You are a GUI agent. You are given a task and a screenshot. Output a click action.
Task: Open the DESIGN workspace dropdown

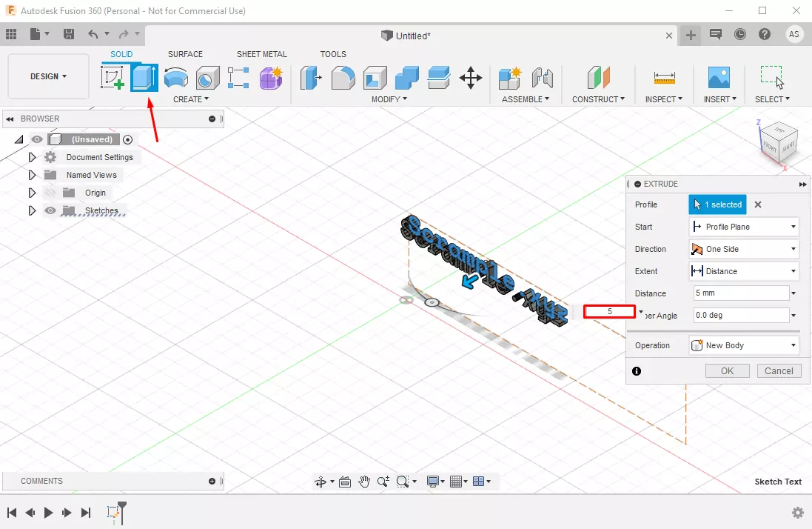point(48,76)
